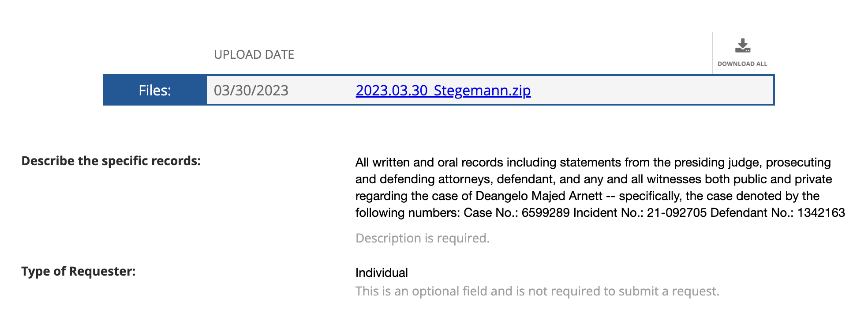Click 'Defendant No.: 1342163' in the description
Screen dimensions: 868x318
coord(777,213)
